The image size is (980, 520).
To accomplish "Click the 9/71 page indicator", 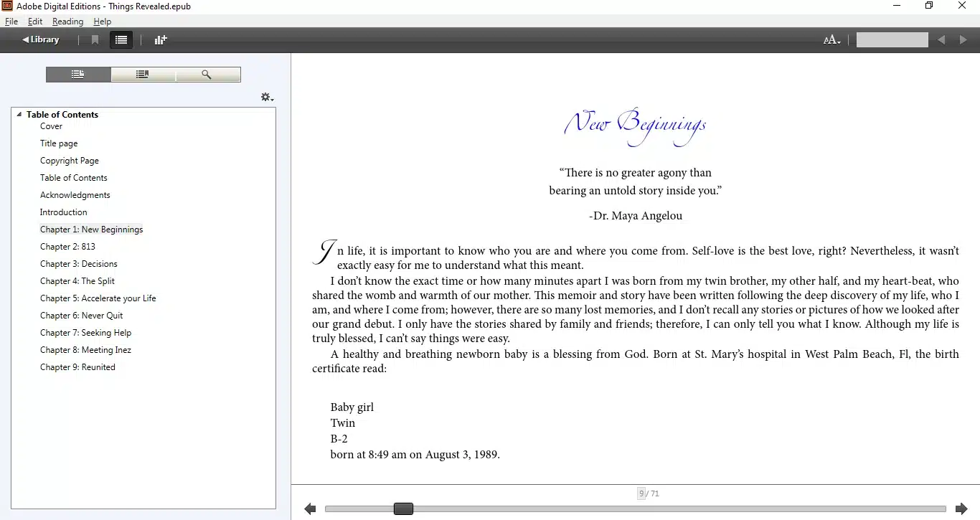I will coord(648,493).
